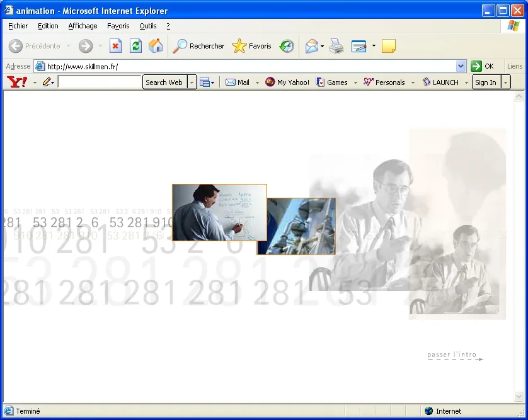Click the forward navigation arrow icon

point(86,46)
